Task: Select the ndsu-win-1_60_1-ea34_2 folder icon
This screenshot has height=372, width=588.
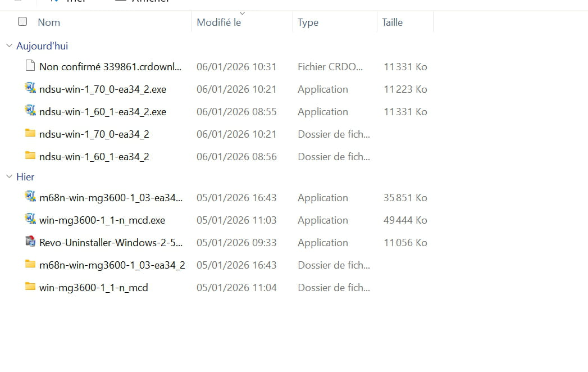Action: 30,156
